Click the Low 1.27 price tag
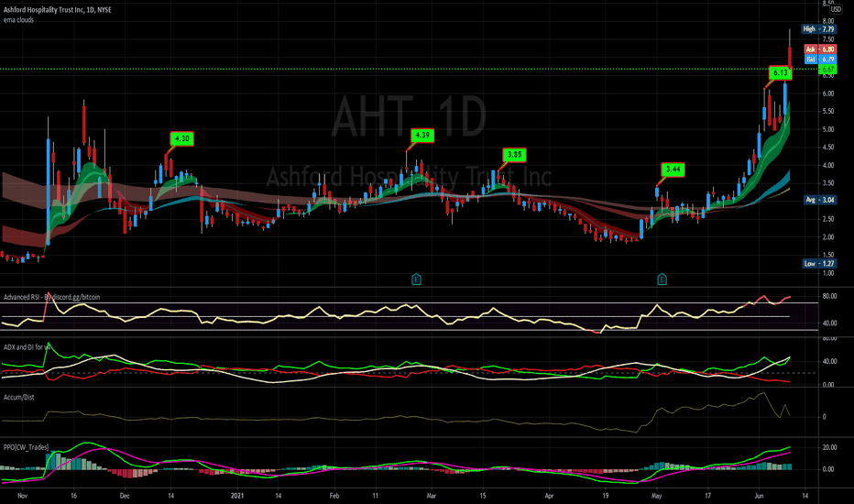The height and width of the screenshot is (504, 854). point(819,264)
